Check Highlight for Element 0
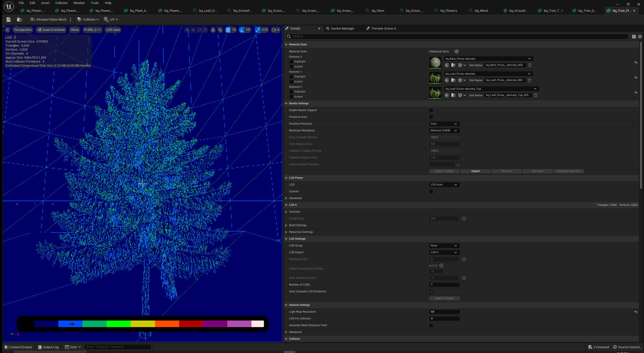The height and width of the screenshot is (353, 644). (291, 62)
